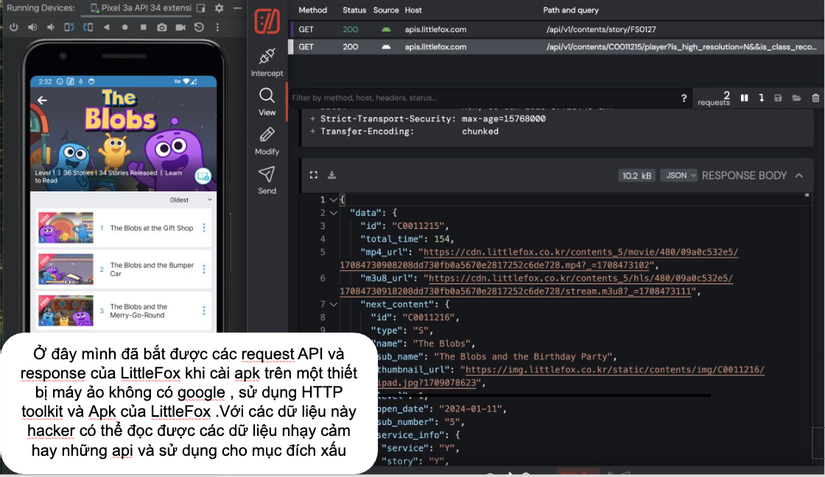Screen dimensions: 825x477
Task: Collapse the RESPONSE BODY section
Action: 799,175
